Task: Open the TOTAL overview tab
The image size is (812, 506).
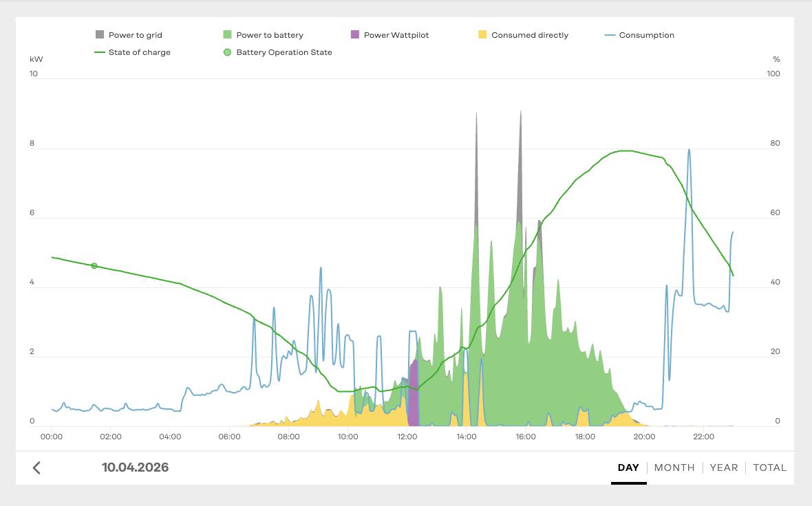Action: pyautogui.click(x=770, y=467)
